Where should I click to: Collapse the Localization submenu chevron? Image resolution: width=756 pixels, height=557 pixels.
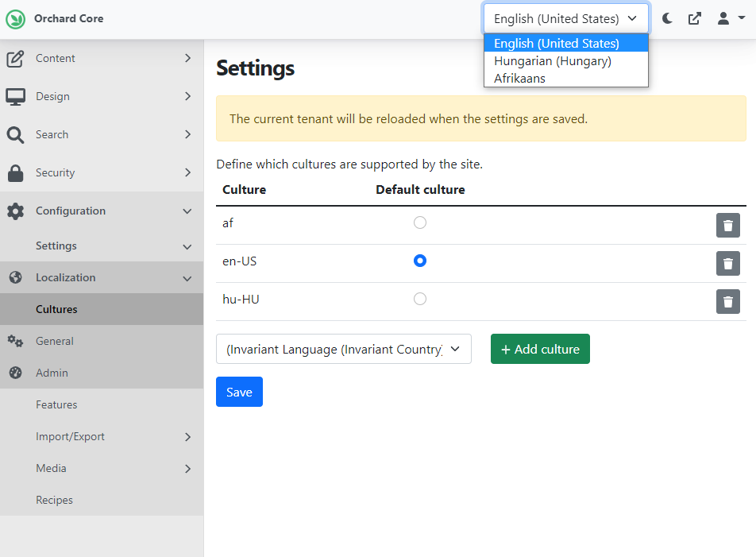click(x=187, y=279)
